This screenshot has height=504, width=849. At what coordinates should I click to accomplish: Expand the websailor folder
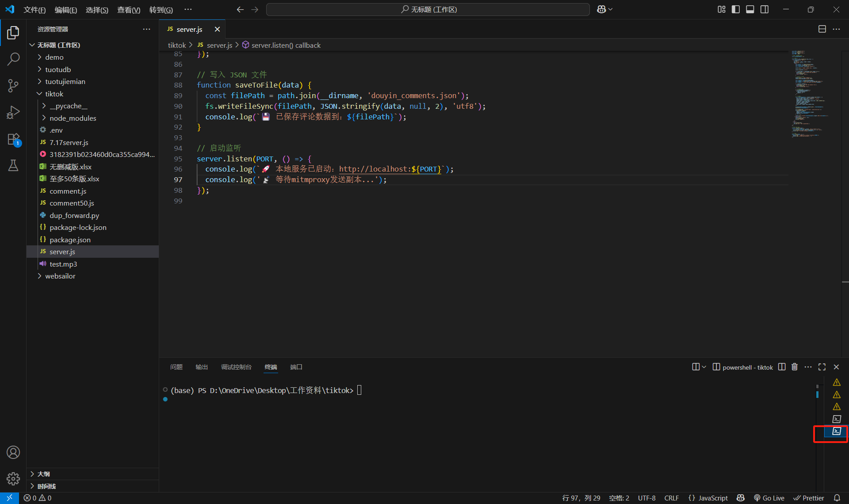point(93,276)
